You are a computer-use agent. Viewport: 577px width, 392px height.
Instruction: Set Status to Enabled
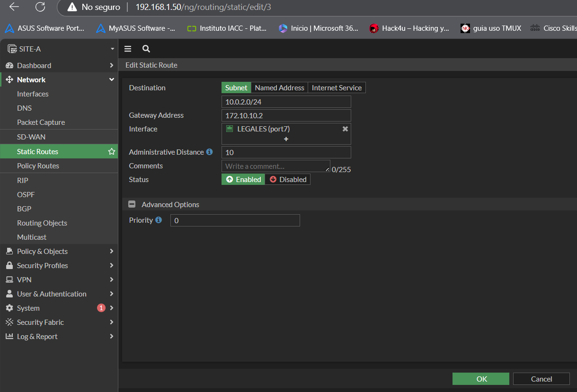pos(243,179)
